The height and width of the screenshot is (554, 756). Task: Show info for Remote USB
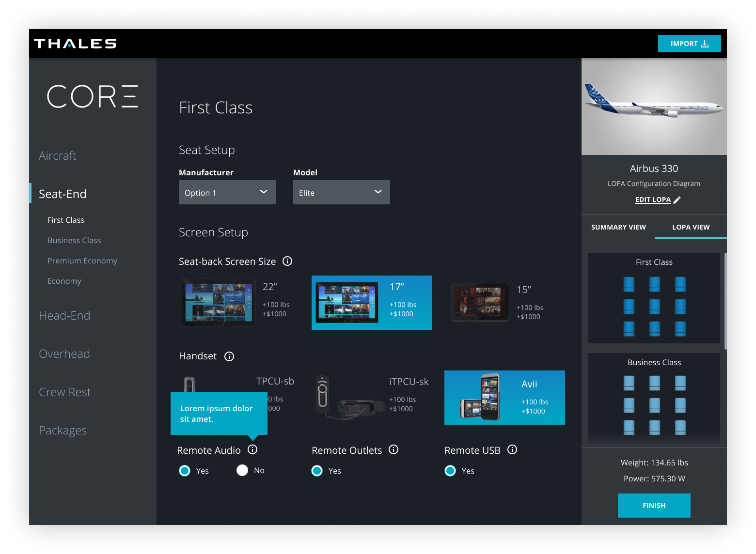coord(512,449)
